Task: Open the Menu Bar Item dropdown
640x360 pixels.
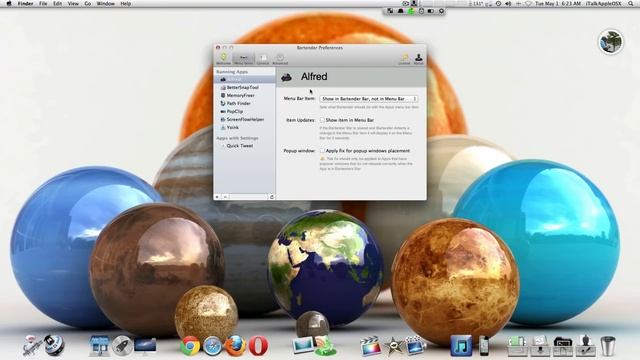Action: (x=369, y=99)
